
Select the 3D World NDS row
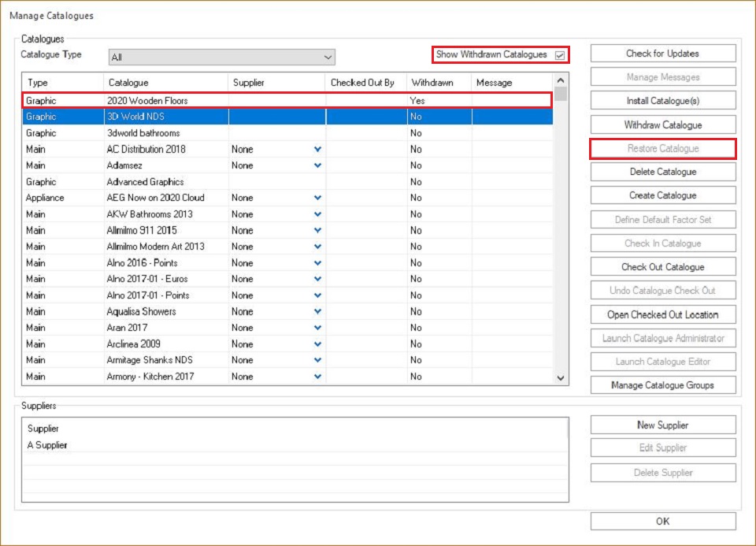pos(287,117)
